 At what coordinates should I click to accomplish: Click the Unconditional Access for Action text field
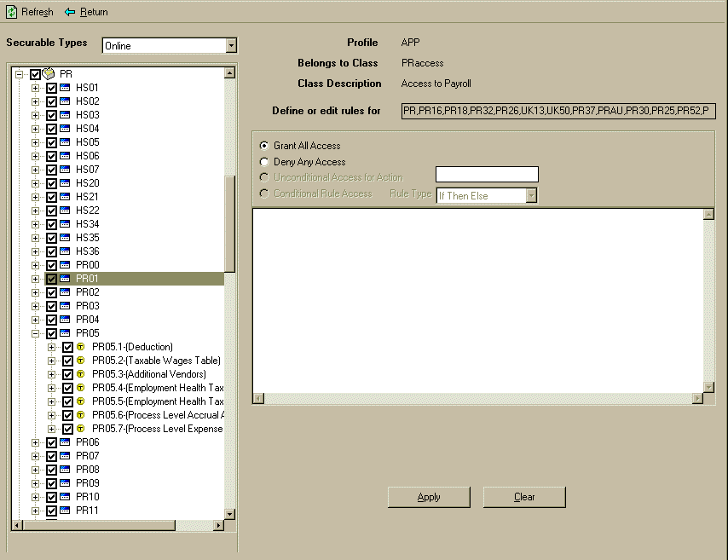click(487, 175)
